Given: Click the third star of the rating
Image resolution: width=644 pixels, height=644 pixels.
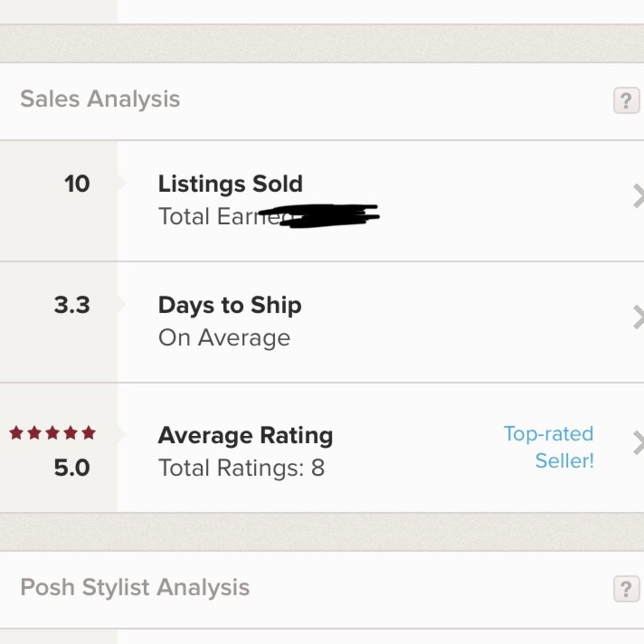Looking at the screenshot, I should click(52, 433).
